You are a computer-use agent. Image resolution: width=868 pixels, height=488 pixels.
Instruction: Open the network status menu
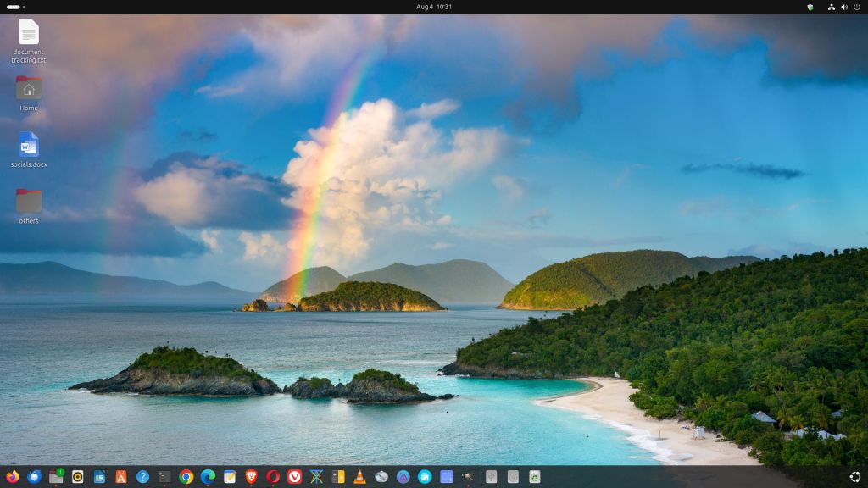point(832,7)
